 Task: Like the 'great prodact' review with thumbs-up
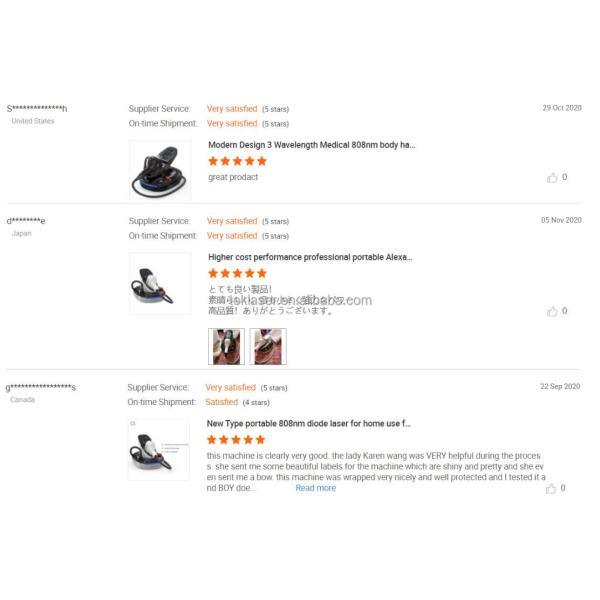click(552, 177)
